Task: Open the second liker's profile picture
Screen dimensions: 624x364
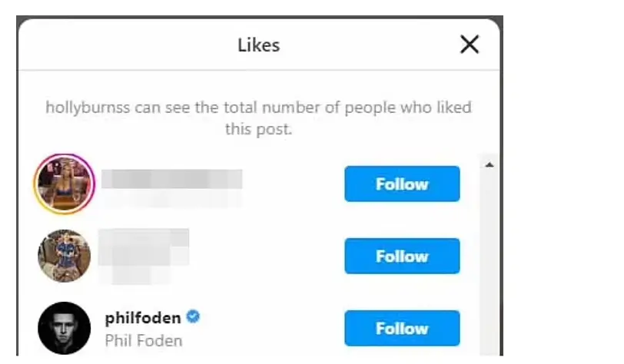Action: pyautogui.click(x=64, y=256)
